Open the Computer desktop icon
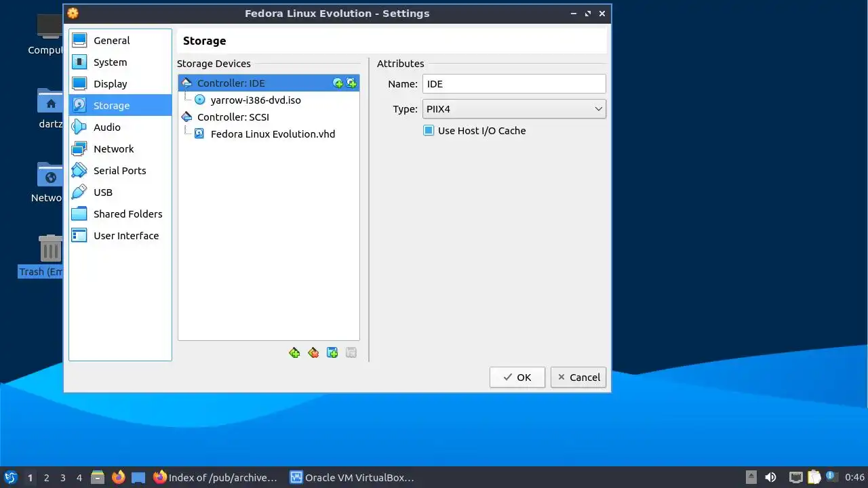The image size is (868, 488). 50,35
